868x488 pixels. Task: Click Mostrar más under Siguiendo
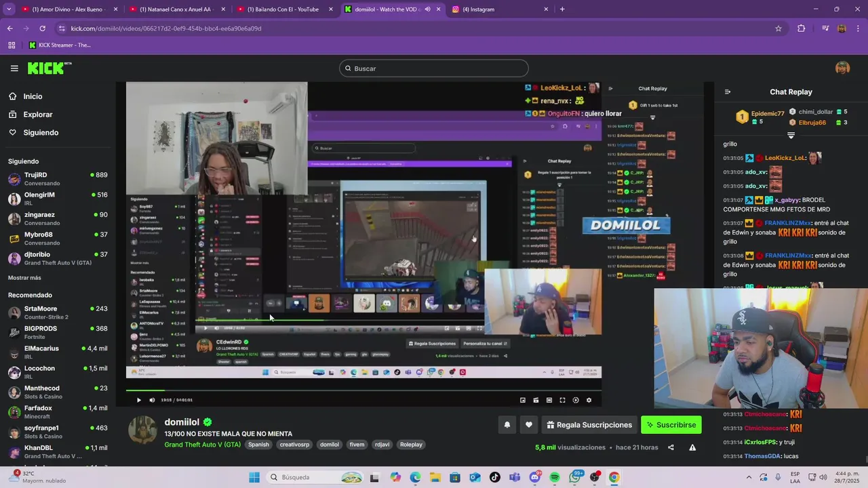tap(24, 278)
